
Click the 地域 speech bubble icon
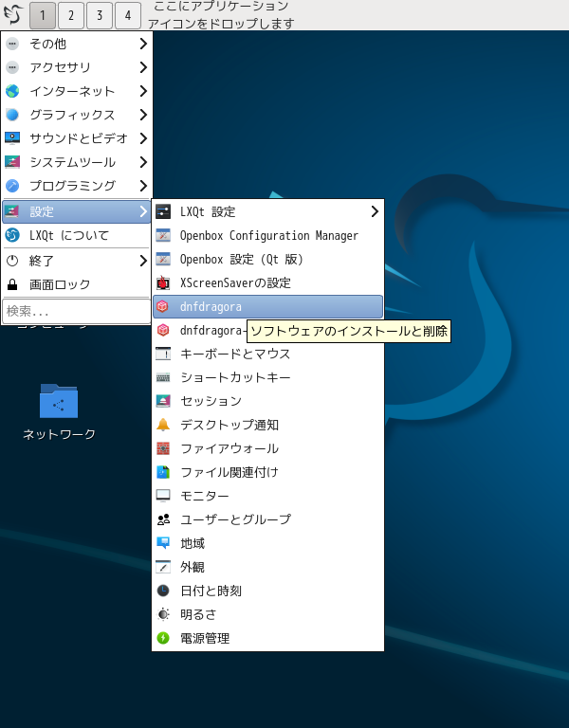(x=163, y=543)
